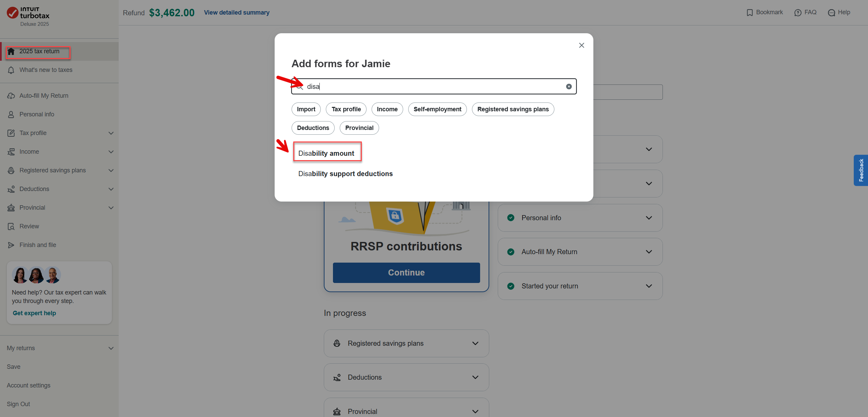The image size is (868, 417).
Task: Expand Tax profile in sidebar
Action: point(111,133)
